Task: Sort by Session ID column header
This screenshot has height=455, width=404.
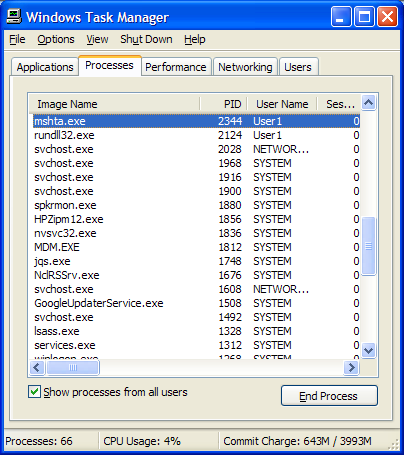Action: pyautogui.click(x=339, y=104)
